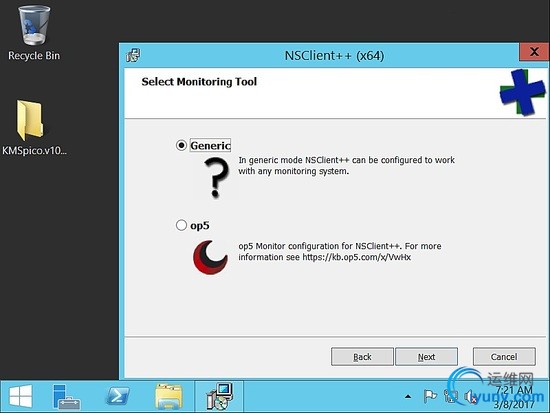Image resolution: width=550 pixels, height=413 pixels.
Task: Click the blue plus NSClient++ logo
Action: point(522,92)
